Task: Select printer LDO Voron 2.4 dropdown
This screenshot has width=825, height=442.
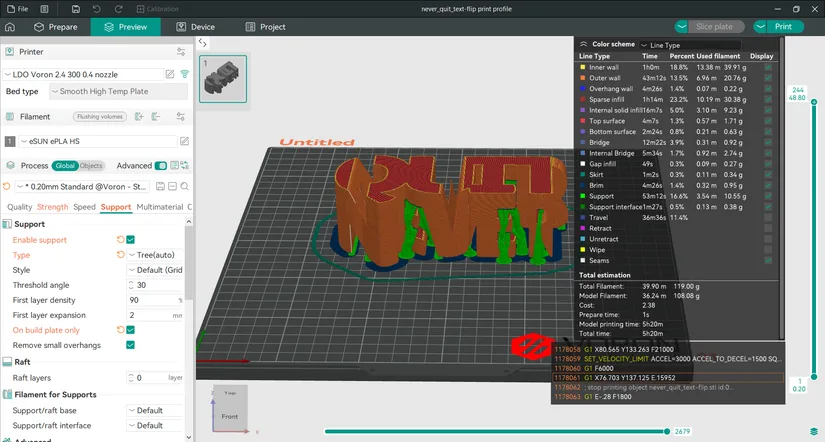Action: (x=83, y=74)
